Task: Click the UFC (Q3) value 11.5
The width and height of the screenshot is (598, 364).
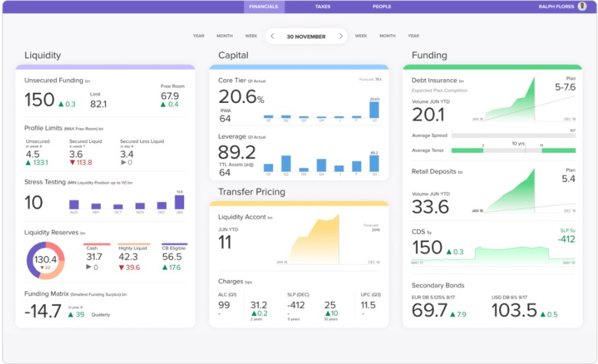Action: coord(368,305)
